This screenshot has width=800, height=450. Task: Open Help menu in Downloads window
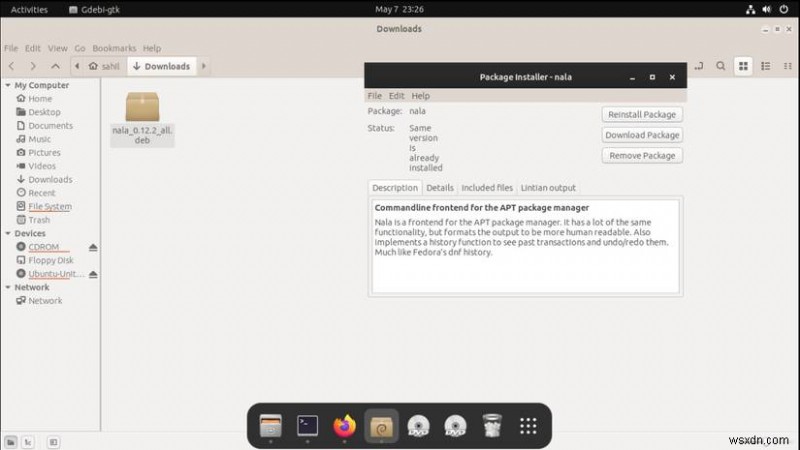point(152,48)
